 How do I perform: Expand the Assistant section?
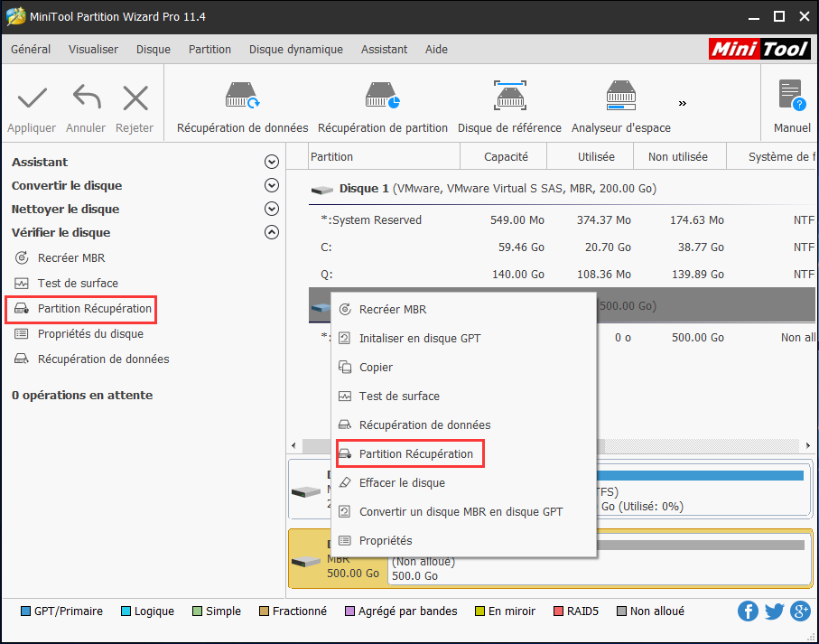point(271,162)
